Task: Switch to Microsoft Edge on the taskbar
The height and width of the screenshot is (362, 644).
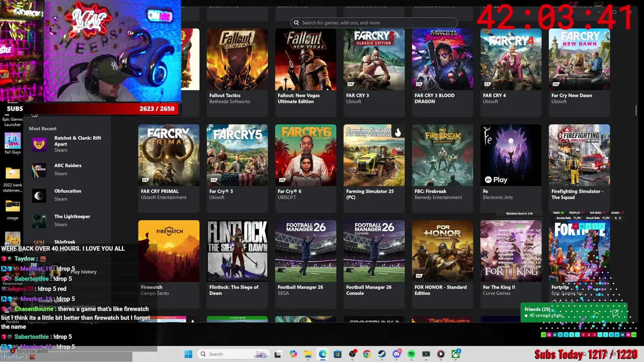Action: pos(323,354)
